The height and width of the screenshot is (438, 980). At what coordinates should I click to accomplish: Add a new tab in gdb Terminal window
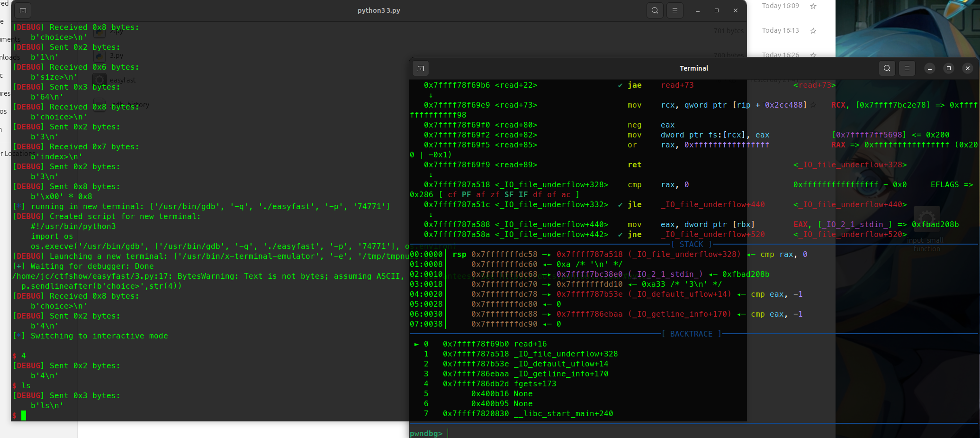coord(421,68)
